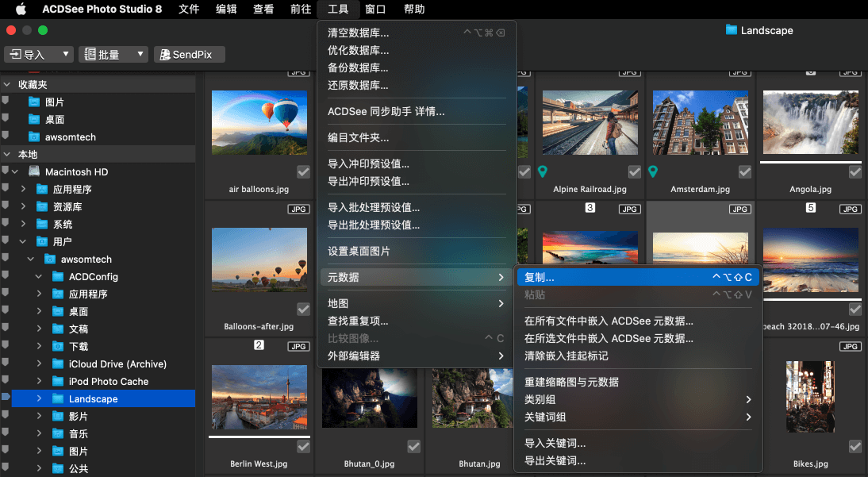Click the number 2 badge on Berlin West.jpg
Viewport: 868px width, 477px height.
259,344
